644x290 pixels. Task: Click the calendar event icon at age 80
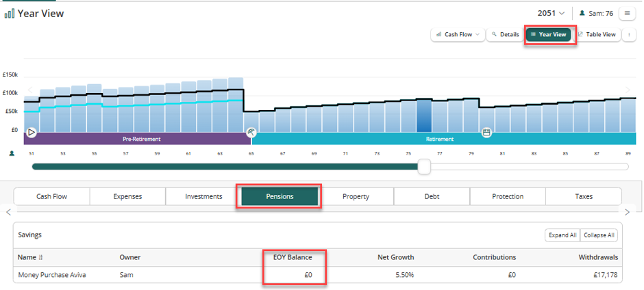point(486,133)
